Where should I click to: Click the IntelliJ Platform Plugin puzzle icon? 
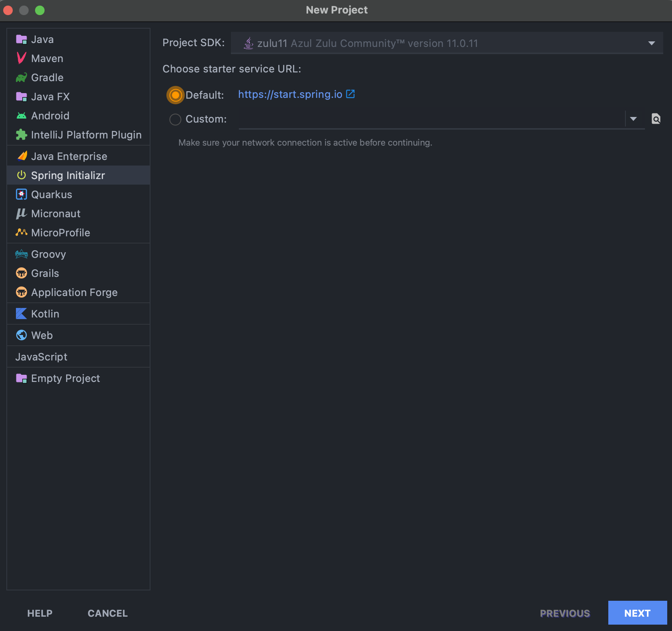21,135
